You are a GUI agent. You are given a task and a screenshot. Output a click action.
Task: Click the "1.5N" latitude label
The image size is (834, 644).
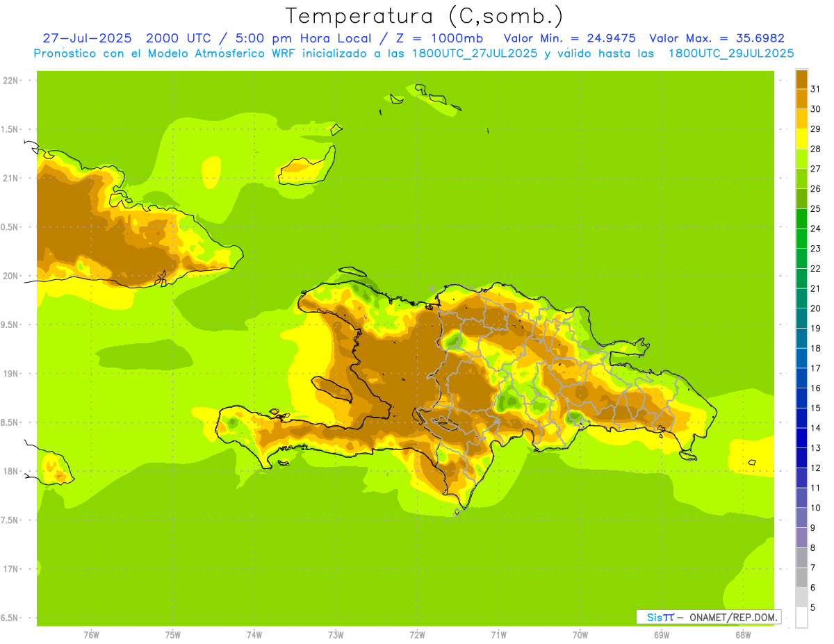[10, 130]
